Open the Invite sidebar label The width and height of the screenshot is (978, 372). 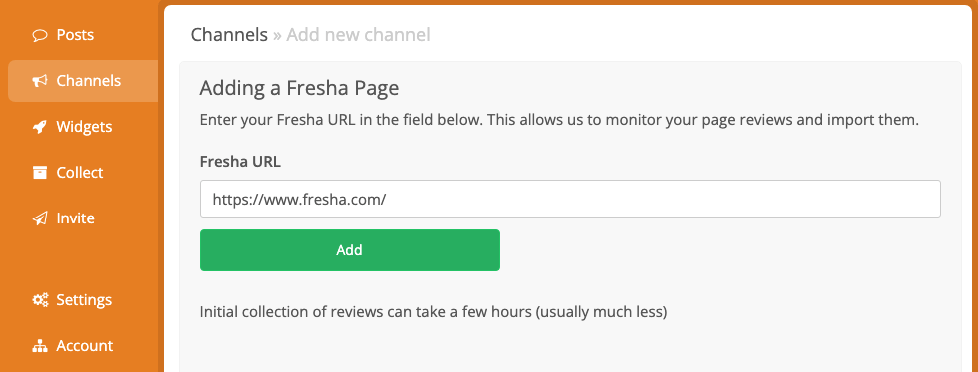tap(75, 218)
